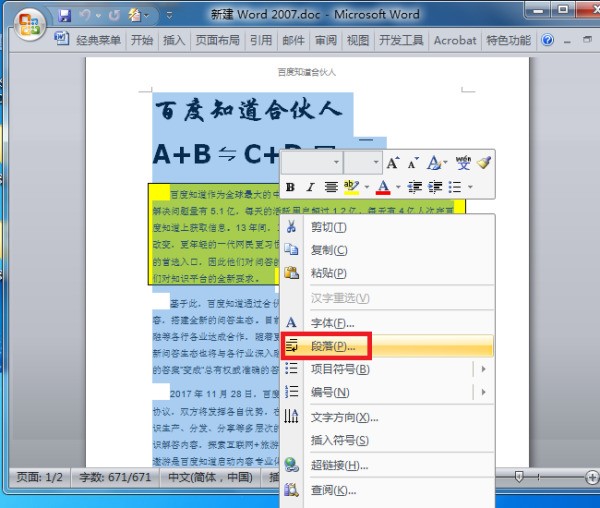600x508 pixels.
Task: Open font size dropdown in mini toolbar
Action: click(x=375, y=162)
